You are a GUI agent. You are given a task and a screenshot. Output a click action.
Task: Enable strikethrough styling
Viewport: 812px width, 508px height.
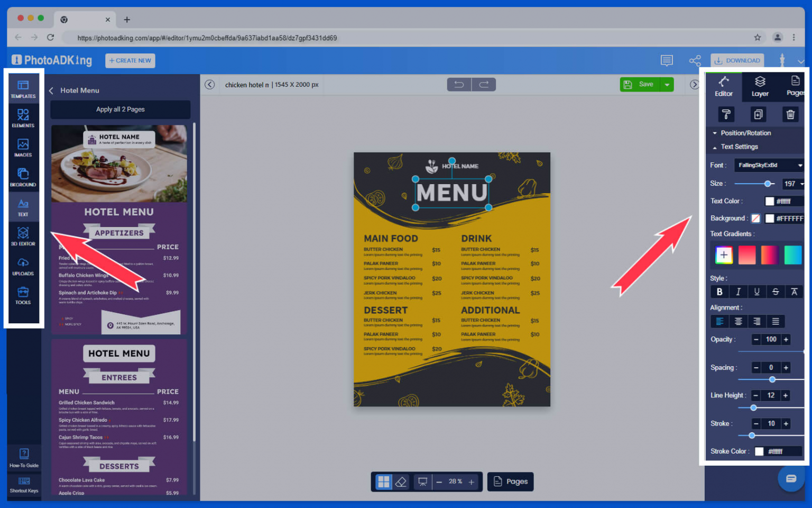tap(776, 292)
